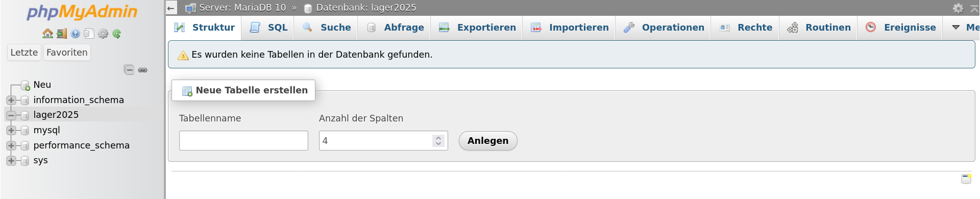The width and height of the screenshot is (980, 199).
Task: Click the Anlegen button
Action: 488,141
